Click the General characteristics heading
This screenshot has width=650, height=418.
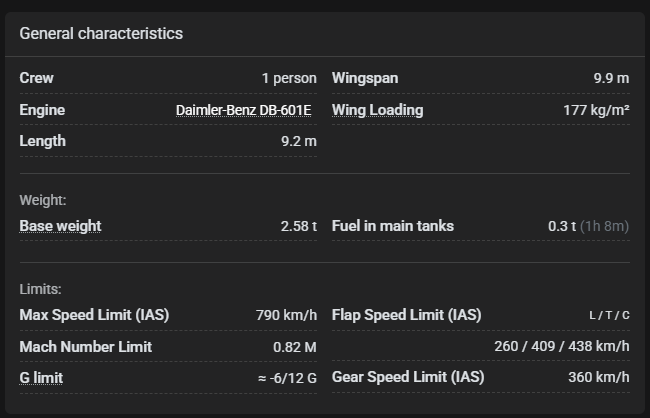(x=101, y=33)
